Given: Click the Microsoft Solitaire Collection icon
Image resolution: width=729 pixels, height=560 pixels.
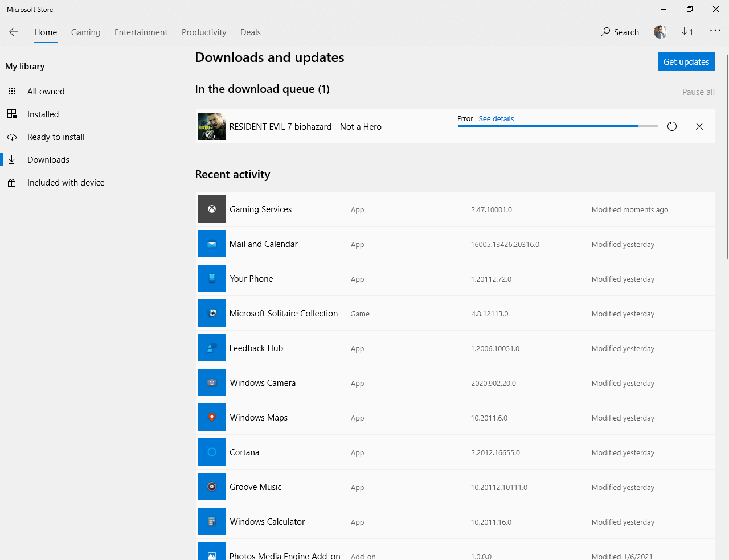Looking at the screenshot, I should pyautogui.click(x=212, y=313).
